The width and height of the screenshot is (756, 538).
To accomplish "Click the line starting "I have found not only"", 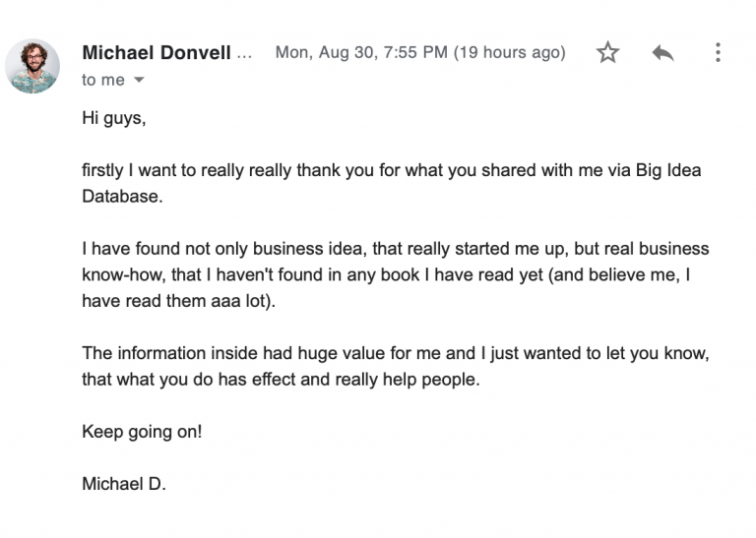I will [x=396, y=249].
